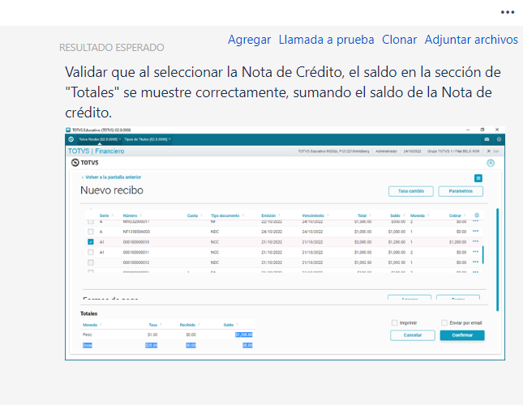The image size is (532, 405).
Task: Sort by the Tipo documento column
Action: click(x=227, y=215)
